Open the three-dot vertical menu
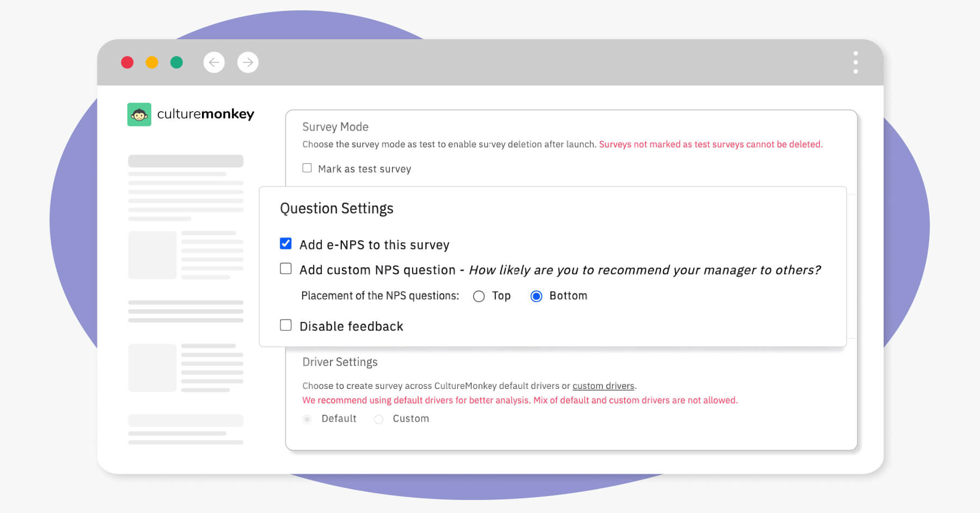 pyautogui.click(x=855, y=63)
